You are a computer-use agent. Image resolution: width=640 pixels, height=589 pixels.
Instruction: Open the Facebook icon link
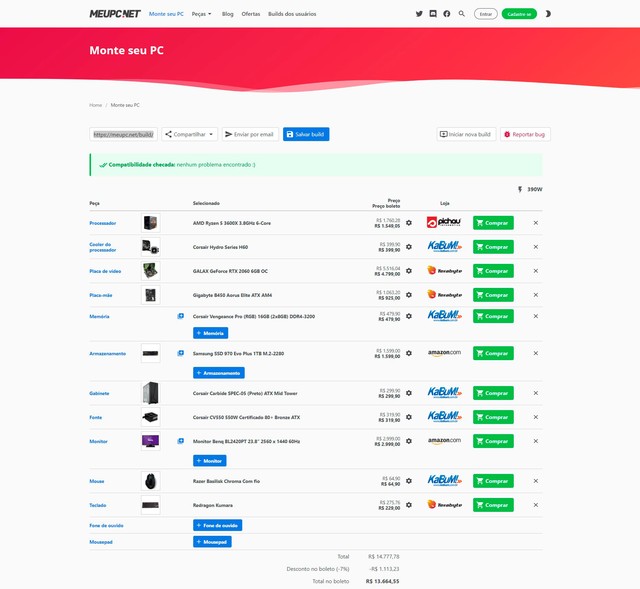tap(447, 14)
